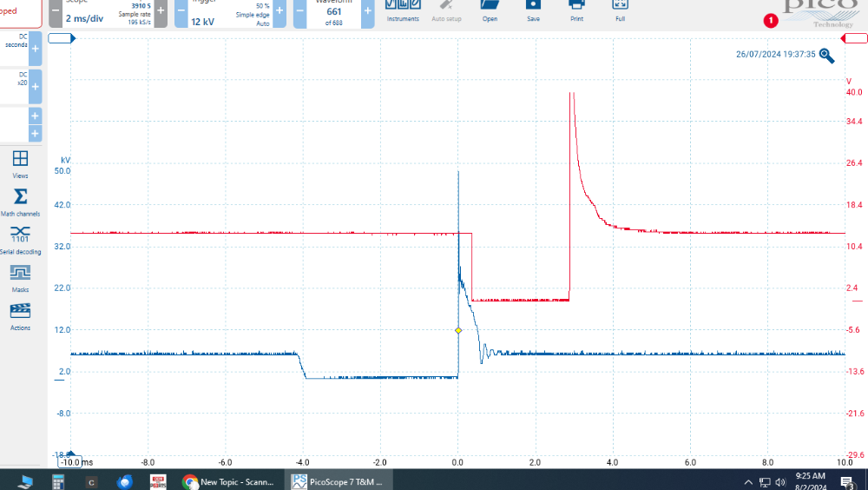Open Math channels

point(20,201)
